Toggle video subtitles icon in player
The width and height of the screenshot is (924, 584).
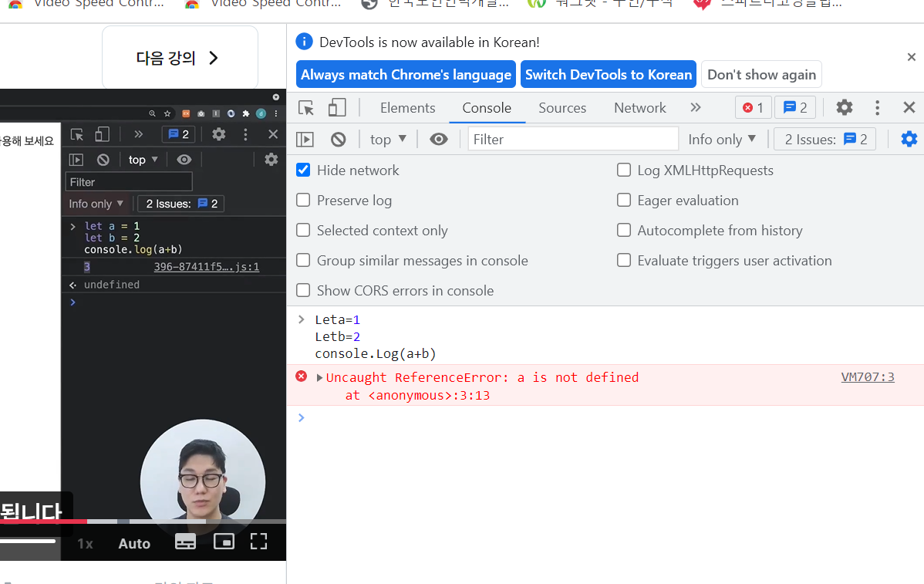(x=186, y=542)
